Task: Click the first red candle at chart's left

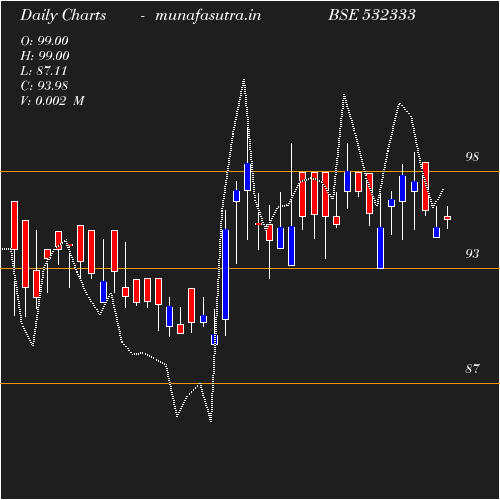Action: click(14, 225)
